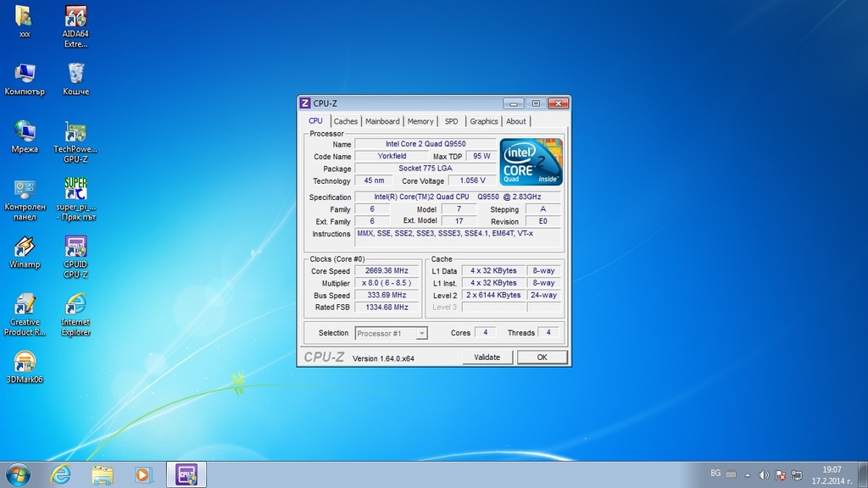Click the Threads value 4
The height and width of the screenshot is (488, 868).
point(548,332)
